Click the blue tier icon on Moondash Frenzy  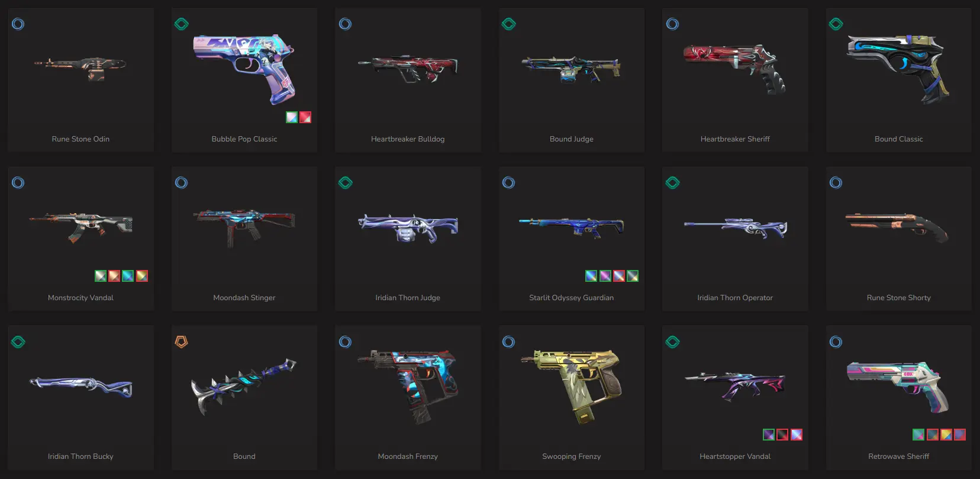coord(346,342)
